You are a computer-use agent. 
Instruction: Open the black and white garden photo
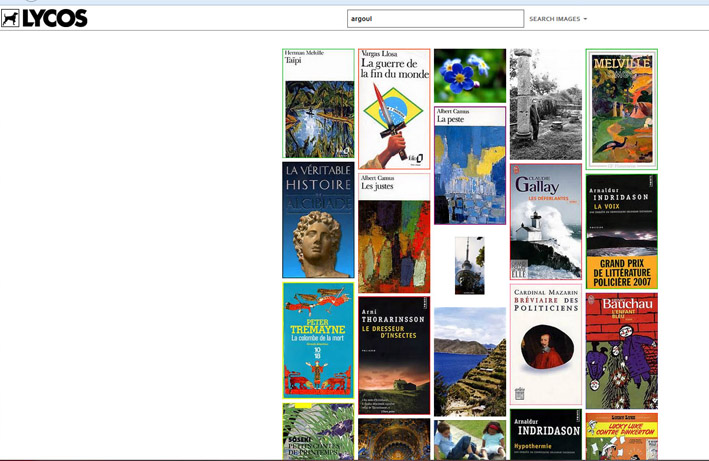545,104
